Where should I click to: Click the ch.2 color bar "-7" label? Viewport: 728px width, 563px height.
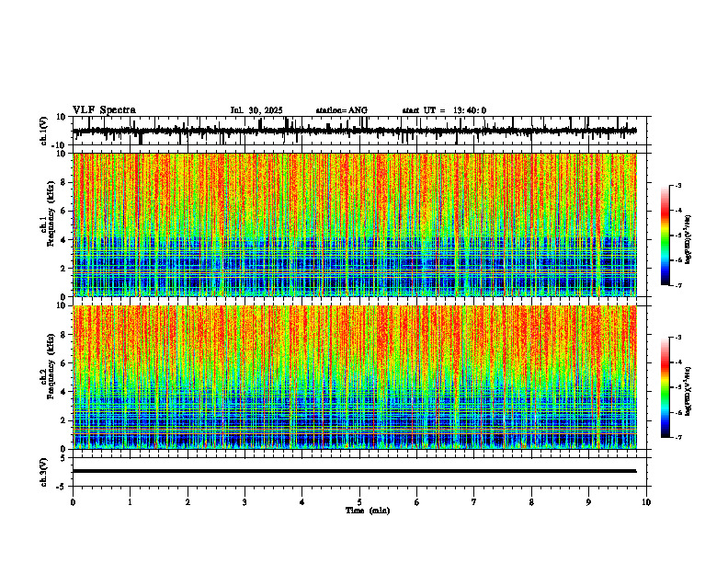678,437
